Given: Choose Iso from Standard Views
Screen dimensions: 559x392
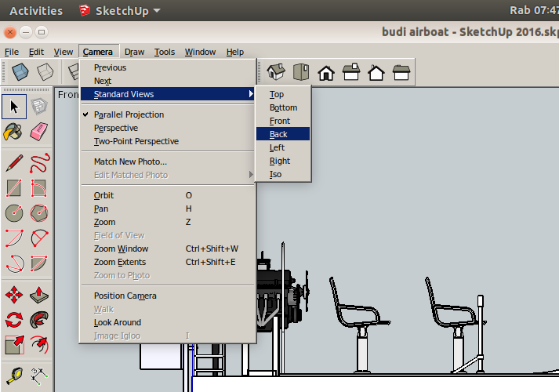Looking at the screenshot, I should (x=283, y=174).
